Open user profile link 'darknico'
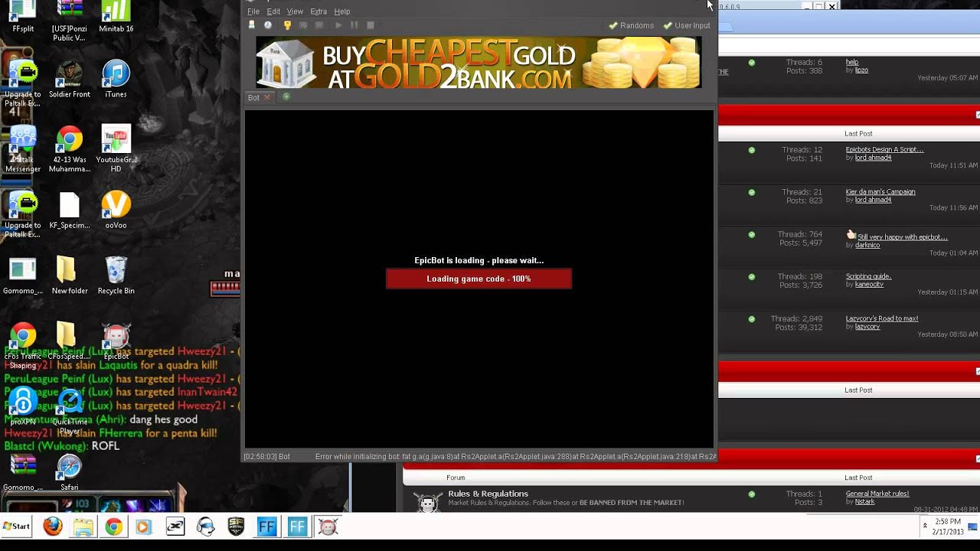980x551 pixels. pos(867,246)
